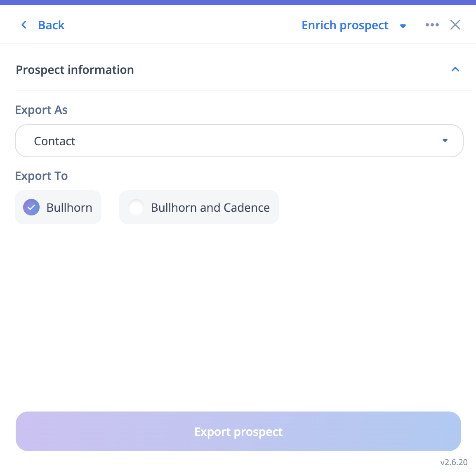Image resolution: width=476 pixels, height=473 pixels.
Task: Click the caret beside Enrich prospect
Action: pos(403,26)
